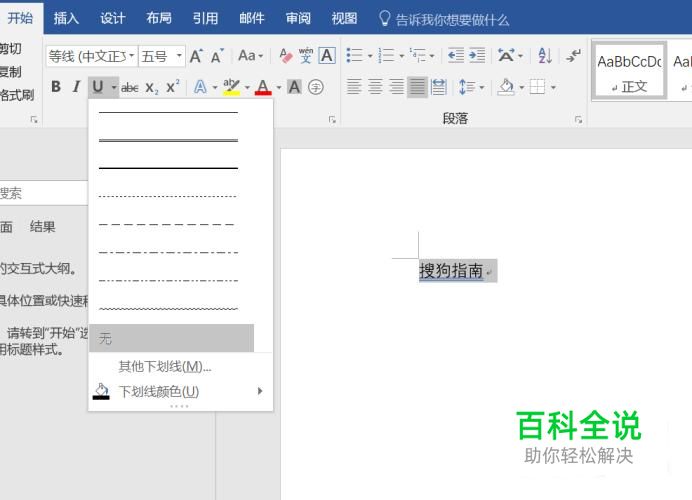Center text alignment icon
This screenshot has width=692, height=500.
pos(376,86)
